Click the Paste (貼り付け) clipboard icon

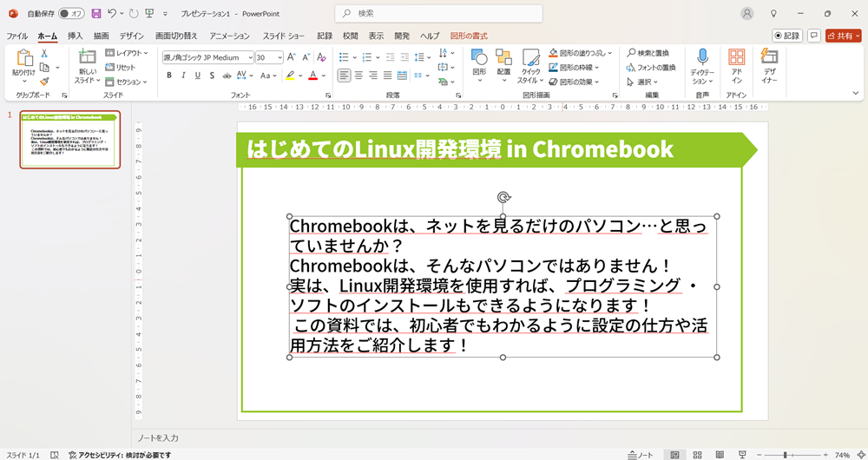(23, 58)
